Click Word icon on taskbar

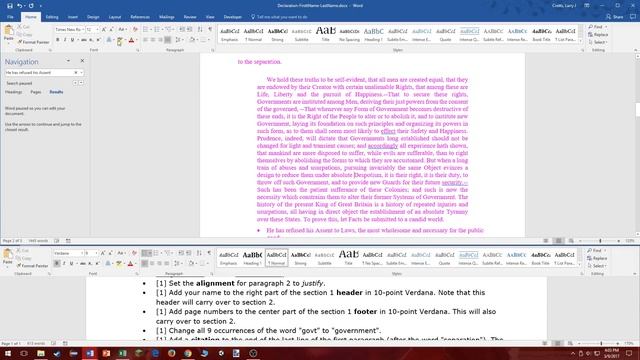click(90, 353)
